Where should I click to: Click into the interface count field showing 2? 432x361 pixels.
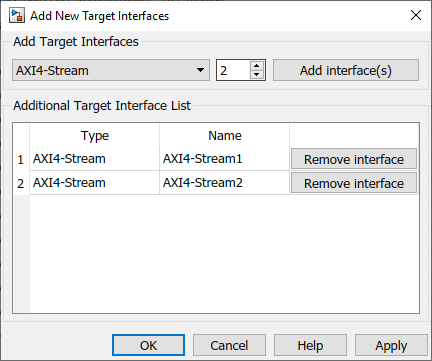pos(233,70)
